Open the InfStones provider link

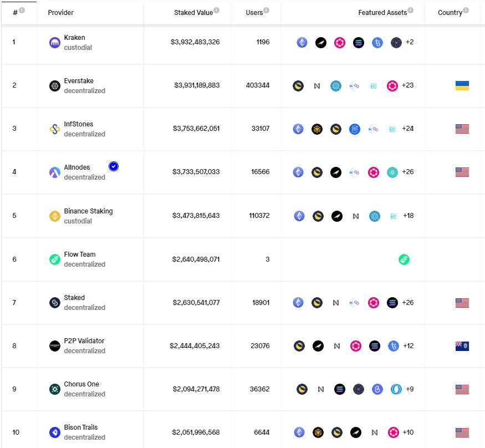click(x=79, y=124)
